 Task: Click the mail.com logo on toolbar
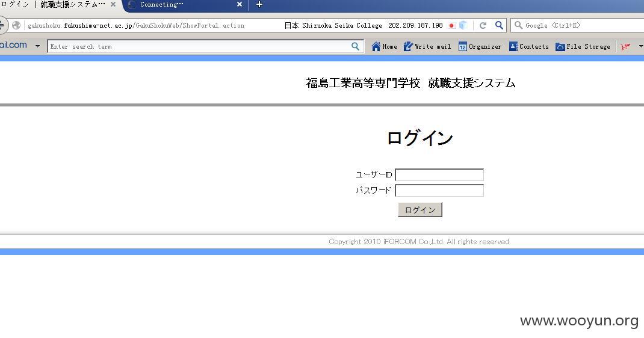pos(14,45)
